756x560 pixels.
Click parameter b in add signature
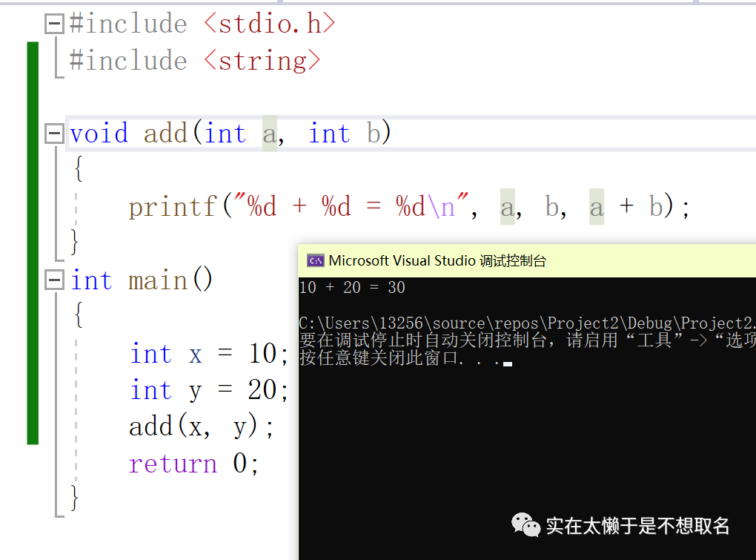click(374, 134)
